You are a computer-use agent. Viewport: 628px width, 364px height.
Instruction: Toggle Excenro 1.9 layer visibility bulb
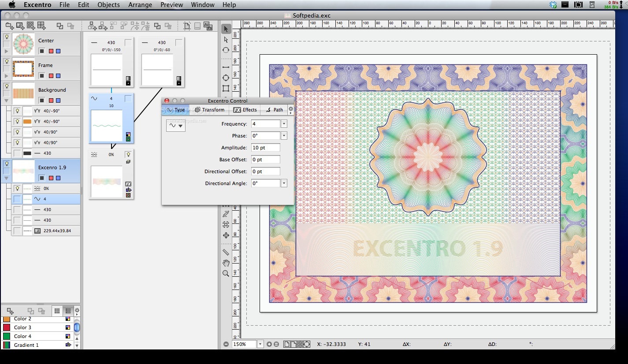[7, 164]
